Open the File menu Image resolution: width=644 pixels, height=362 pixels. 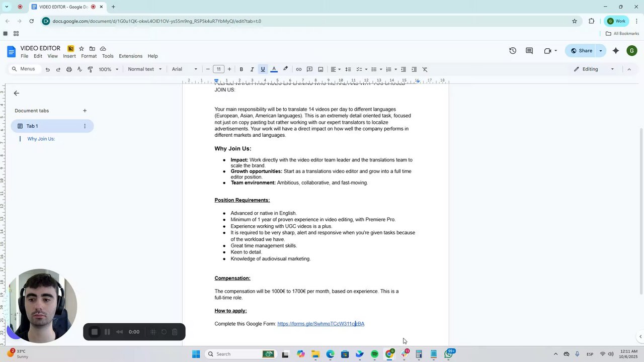25,56
